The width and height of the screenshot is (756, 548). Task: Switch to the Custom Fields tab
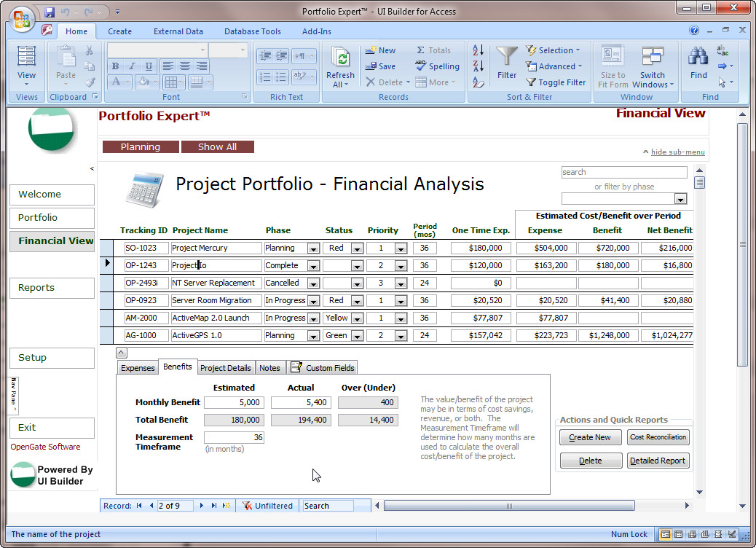(323, 368)
